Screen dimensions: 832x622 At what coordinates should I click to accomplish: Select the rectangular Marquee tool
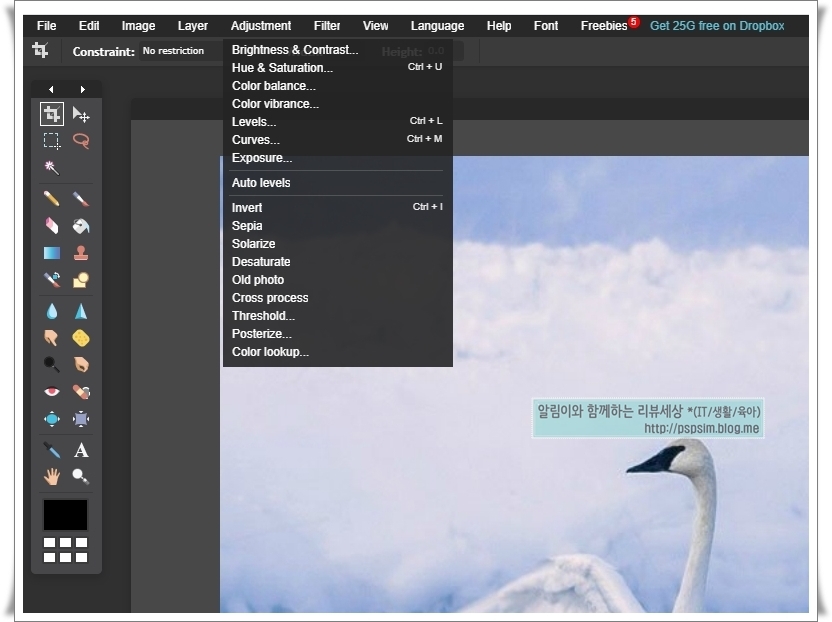(52, 141)
